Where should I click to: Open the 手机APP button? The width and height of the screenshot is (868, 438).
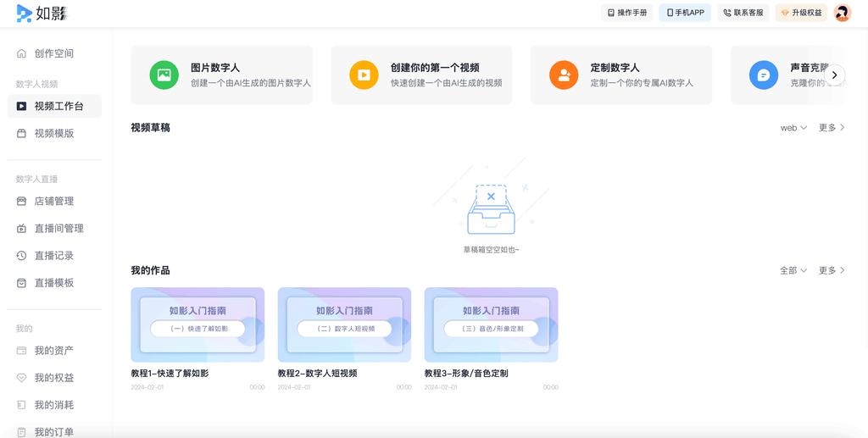[685, 13]
